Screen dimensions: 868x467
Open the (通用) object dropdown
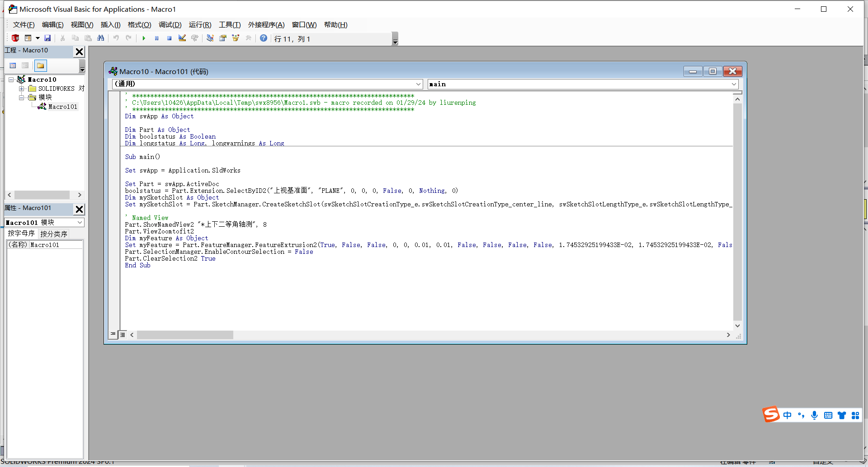419,84
